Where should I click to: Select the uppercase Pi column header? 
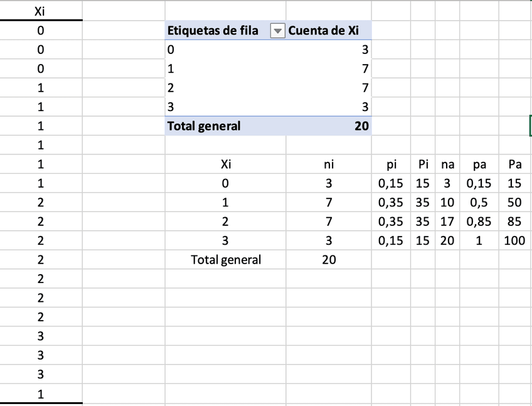(x=423, y=164)
